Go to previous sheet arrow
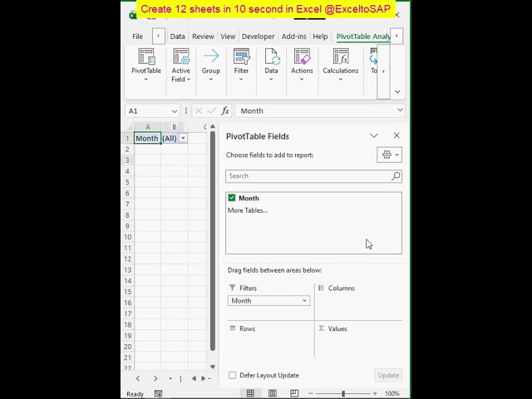The width and height of the screenshot is (532, 399). coord(138,378)
